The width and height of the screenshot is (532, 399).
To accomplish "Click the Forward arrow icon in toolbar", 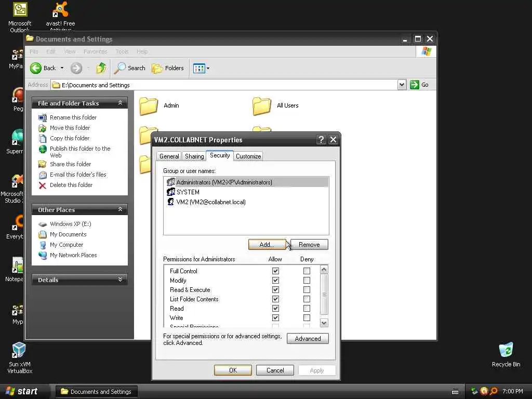I will 76,68.
